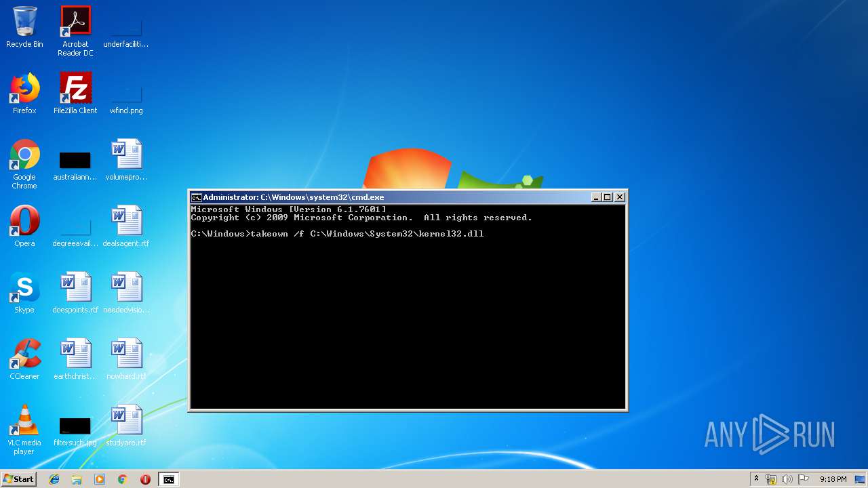Screen dimensions: 868x488
Task: Open Windows Media Player taskbar icon
Action: (x=100, y=479)
